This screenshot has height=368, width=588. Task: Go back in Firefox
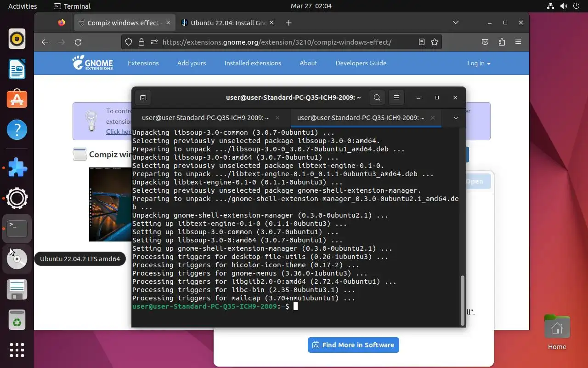[x=45, y=42]
